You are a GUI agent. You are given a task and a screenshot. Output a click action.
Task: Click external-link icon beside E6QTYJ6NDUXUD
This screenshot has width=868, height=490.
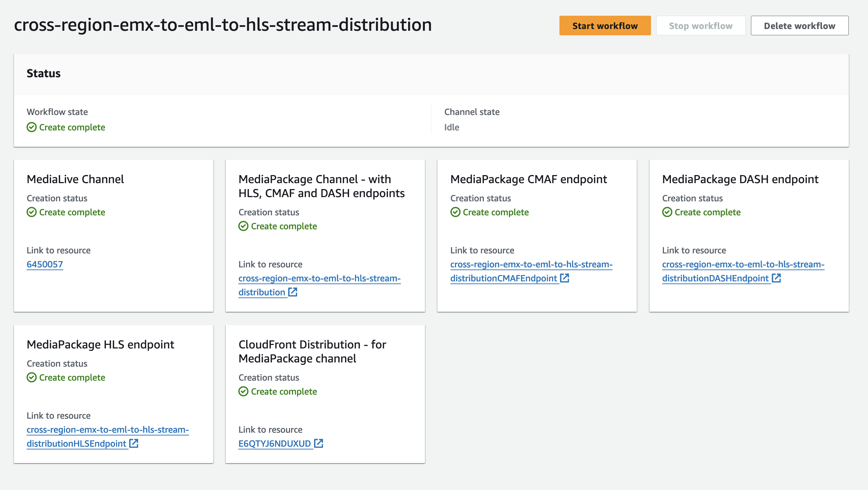coord(319,444)
